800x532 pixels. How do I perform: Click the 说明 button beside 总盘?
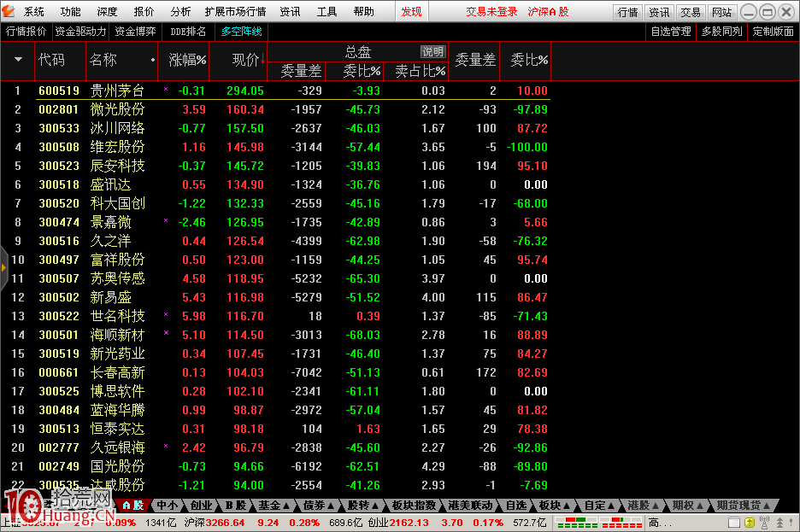click(x=433, y=51)
